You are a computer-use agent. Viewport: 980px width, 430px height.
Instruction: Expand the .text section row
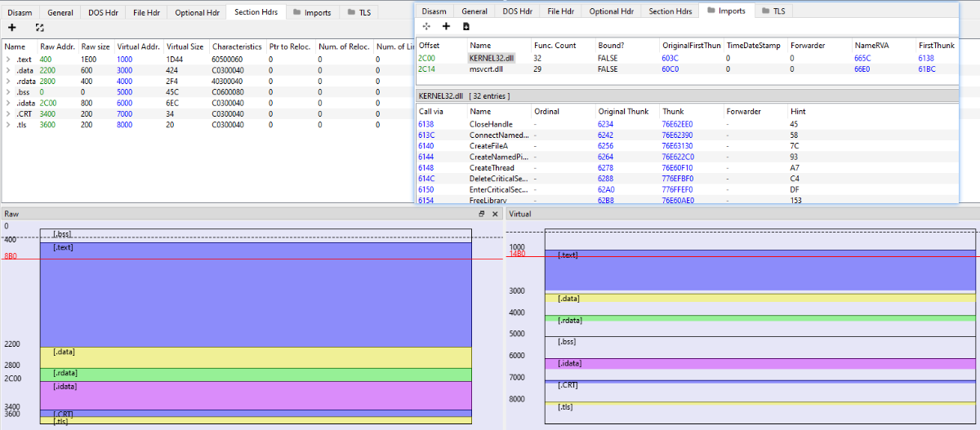(7, 60)
